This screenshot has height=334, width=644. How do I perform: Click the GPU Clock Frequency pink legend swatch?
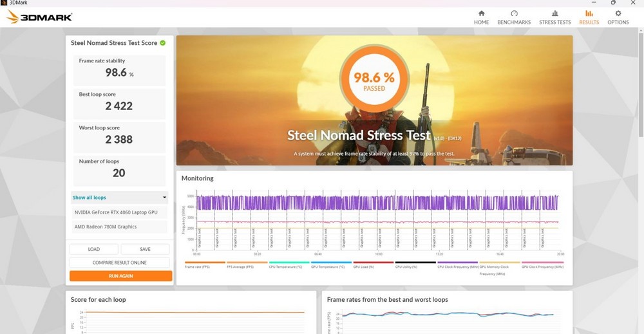click(x=542, y=263)
